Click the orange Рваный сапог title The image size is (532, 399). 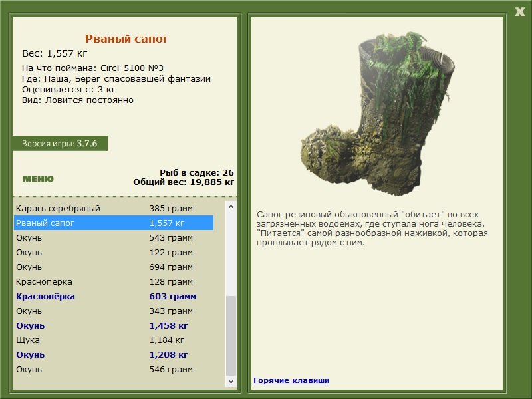(x=126, y=39)
